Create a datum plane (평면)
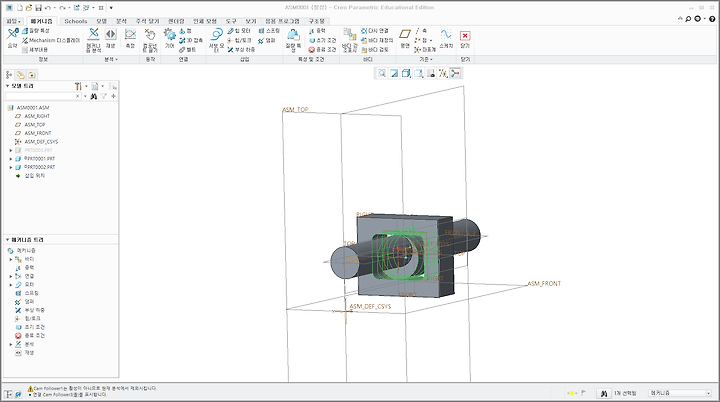The height and width of the screenshot is (402, 720). [x=405, y=39]
